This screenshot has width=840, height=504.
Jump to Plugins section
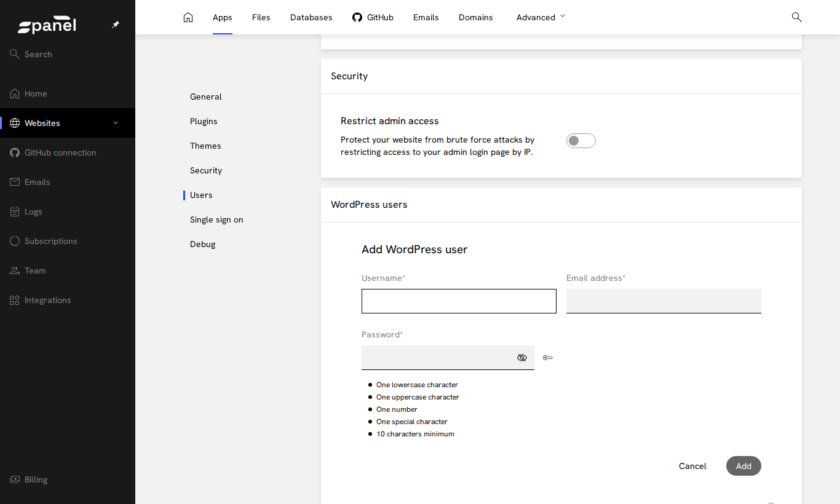pos(204,121)
